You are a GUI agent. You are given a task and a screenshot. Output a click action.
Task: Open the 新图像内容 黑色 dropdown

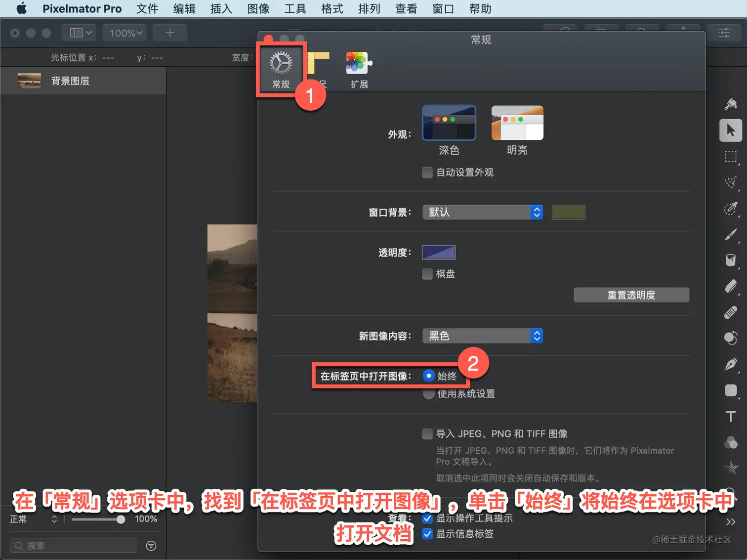pos(483,336)
